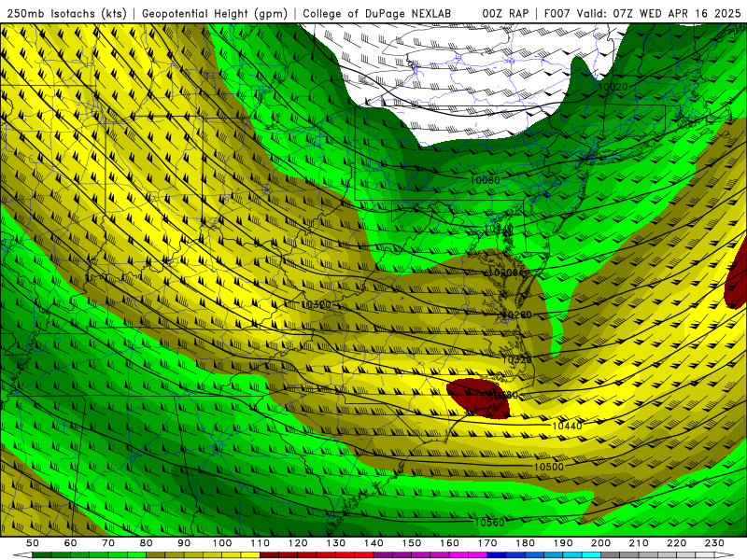Click the dark red jet maximum off North Carolina
747x560 pixels.
pos(478,399)
